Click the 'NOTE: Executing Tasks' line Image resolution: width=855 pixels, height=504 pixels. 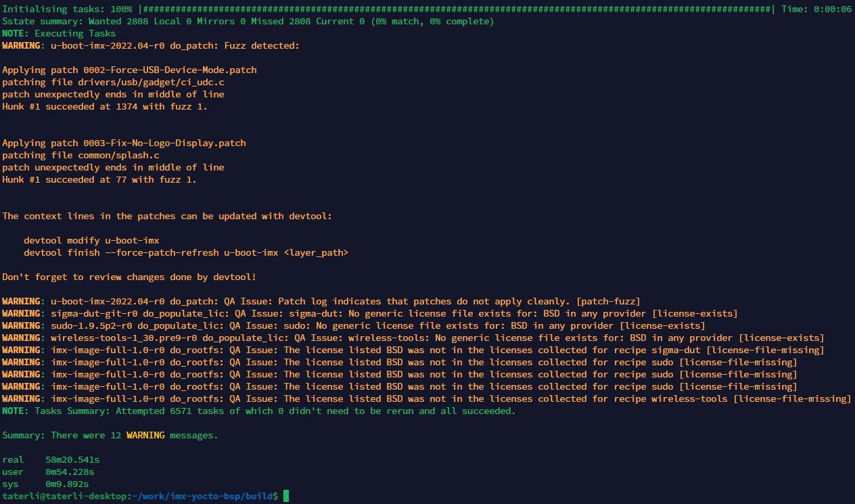point(59,33)
